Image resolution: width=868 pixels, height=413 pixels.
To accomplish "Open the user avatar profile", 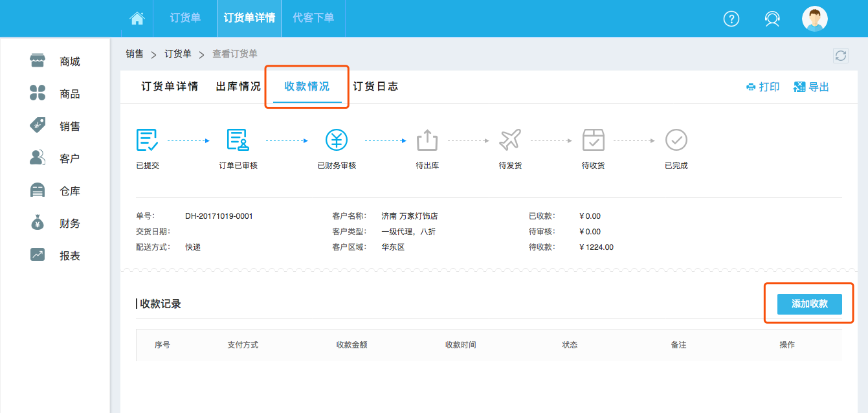I will click(814, 19).
